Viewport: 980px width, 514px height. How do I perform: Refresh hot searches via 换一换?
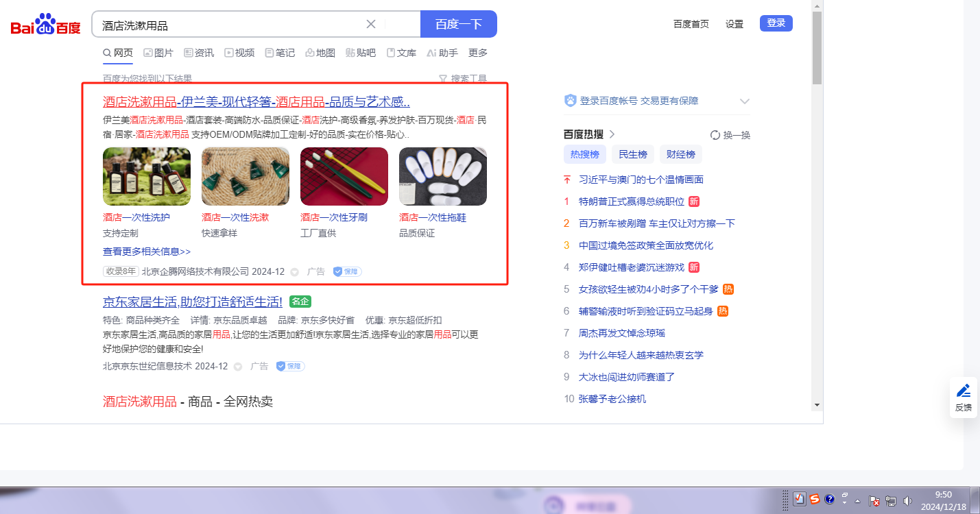coord(730,135)
